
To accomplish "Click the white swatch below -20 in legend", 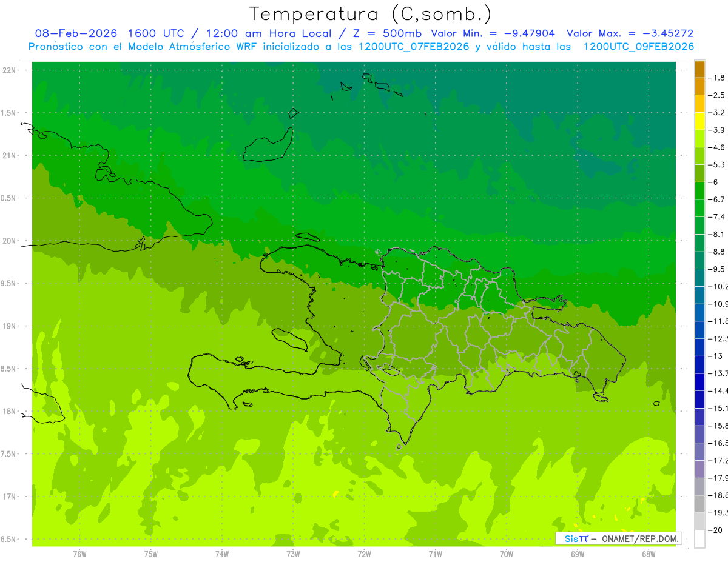I will [x=699, y=539].
